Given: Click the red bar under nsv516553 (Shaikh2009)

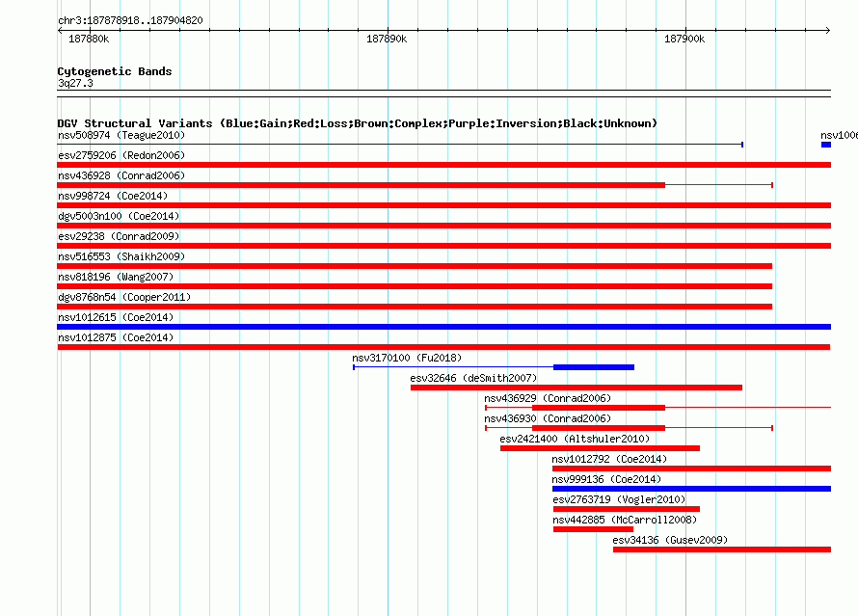Looking at the screenshot, I should (415, 266).
